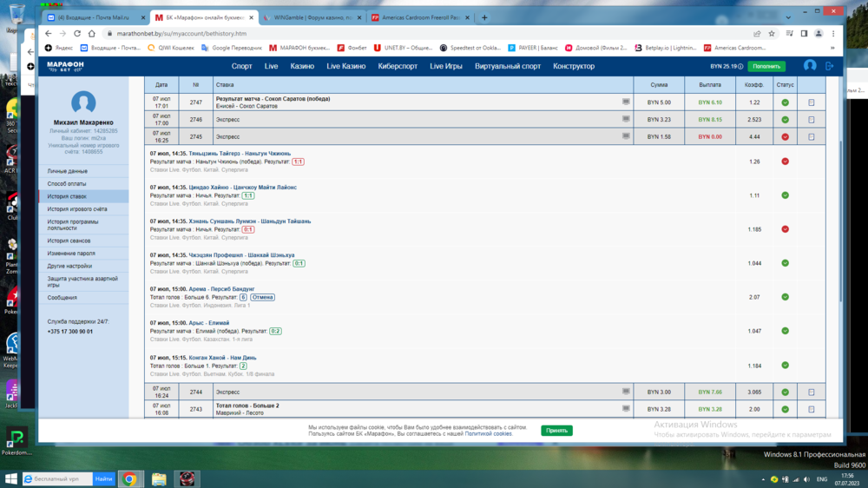Accept cookies with the Принять button
Viewport: 868px width, 488px height.
[x=556, y=430]
